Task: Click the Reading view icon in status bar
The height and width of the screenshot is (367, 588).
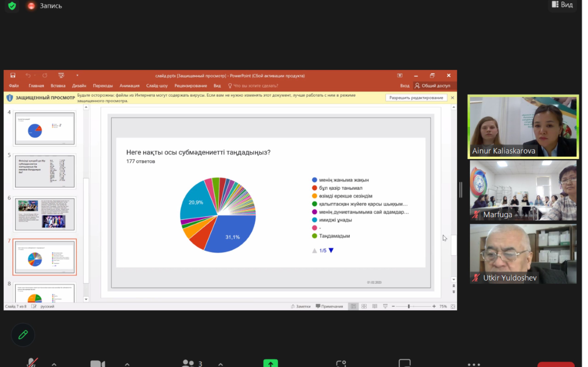Action: 374,306
